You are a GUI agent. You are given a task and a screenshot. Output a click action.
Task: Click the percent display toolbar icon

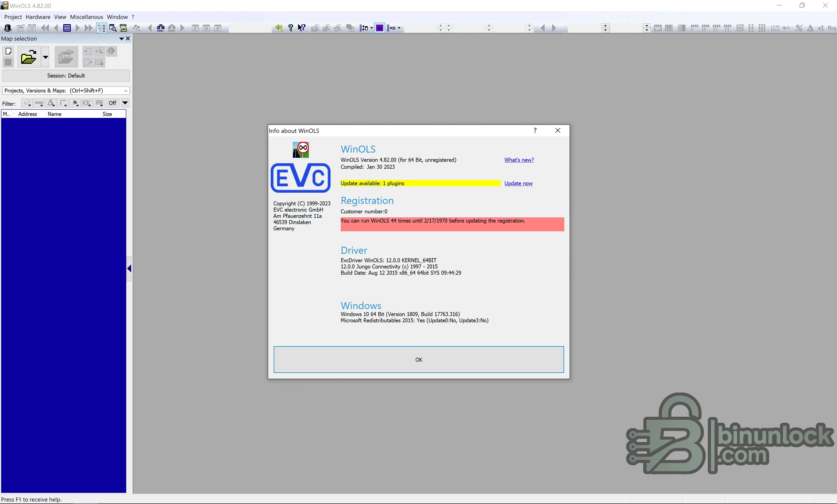(x=799, y=28)
